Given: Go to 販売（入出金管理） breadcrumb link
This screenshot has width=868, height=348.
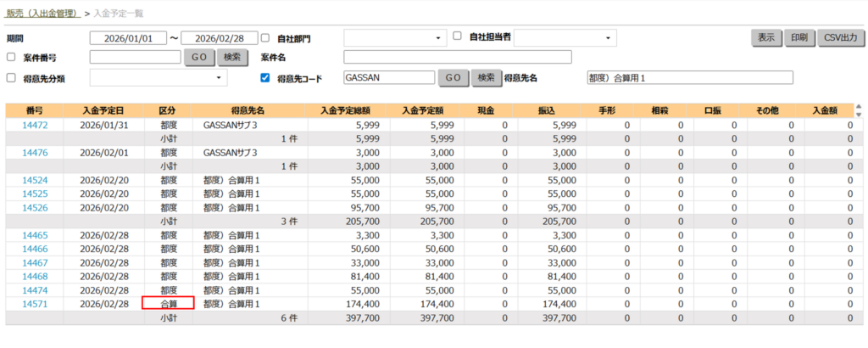Looking at the screenshot, I should pos(42,14).
